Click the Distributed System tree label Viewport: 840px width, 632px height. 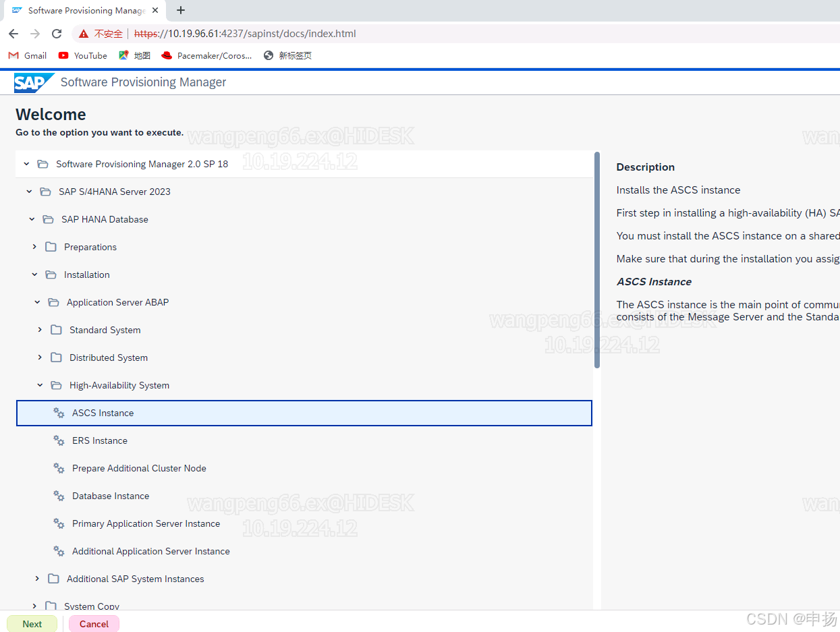(109, 357)
